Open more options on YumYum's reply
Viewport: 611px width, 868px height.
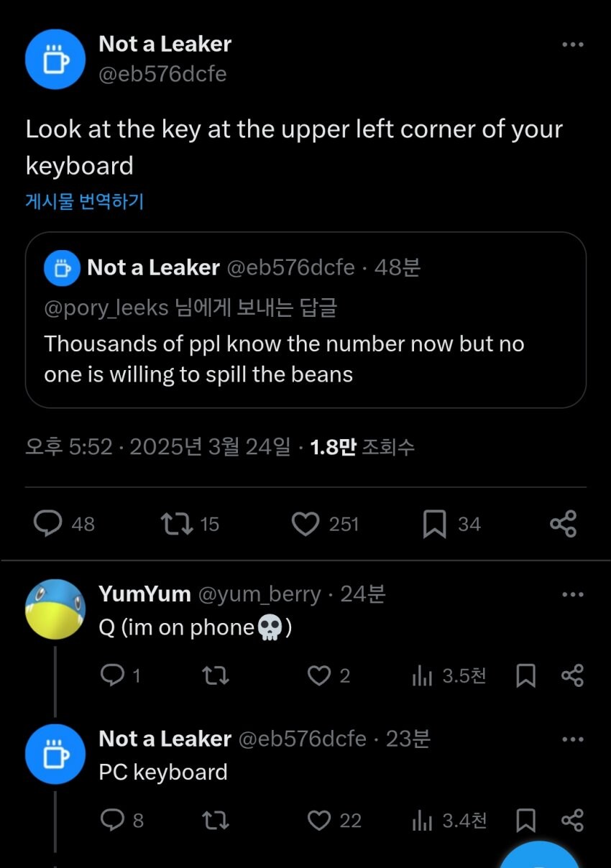point(572,594)
